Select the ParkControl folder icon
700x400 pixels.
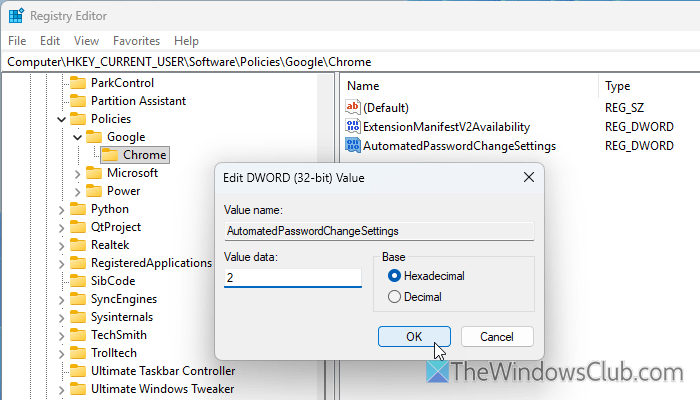(78, 83)
